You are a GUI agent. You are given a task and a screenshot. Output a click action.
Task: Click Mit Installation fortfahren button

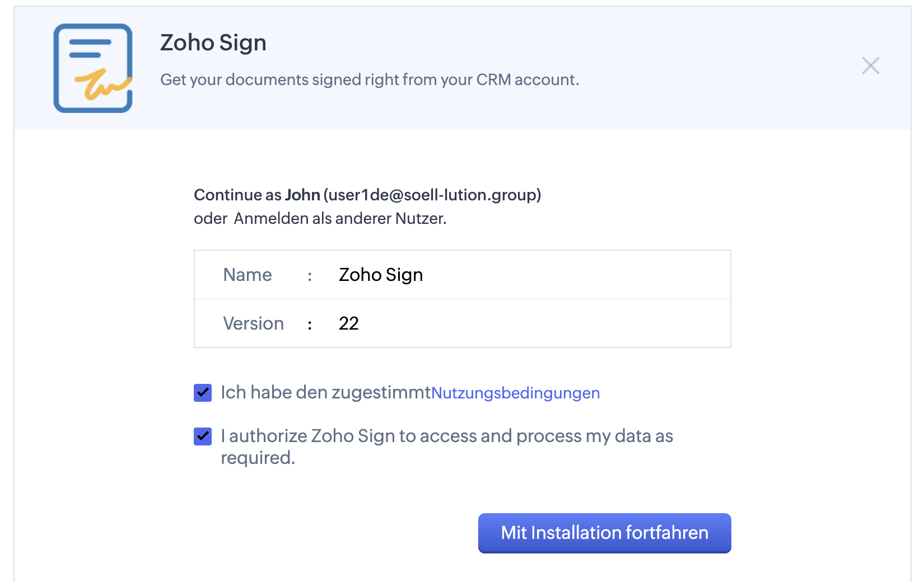coord(604,533)
